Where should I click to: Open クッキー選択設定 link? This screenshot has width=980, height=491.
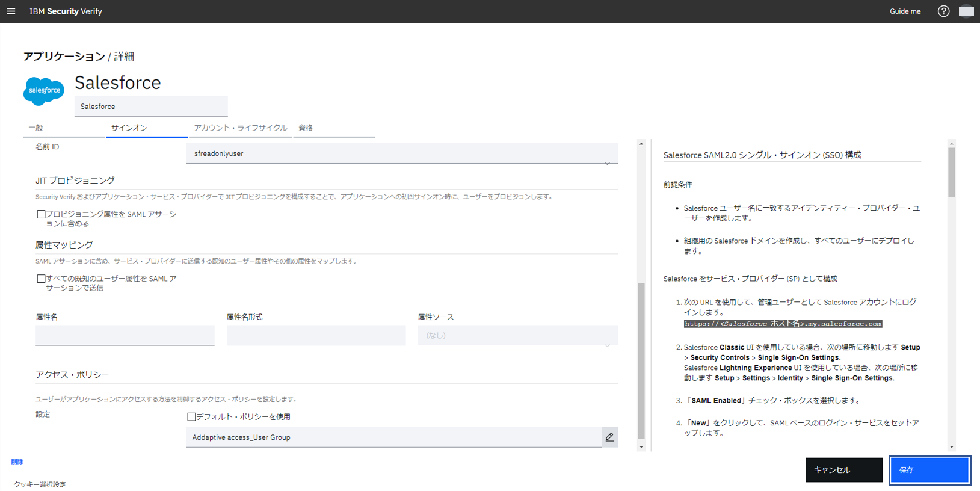click(x=40, y=484)
